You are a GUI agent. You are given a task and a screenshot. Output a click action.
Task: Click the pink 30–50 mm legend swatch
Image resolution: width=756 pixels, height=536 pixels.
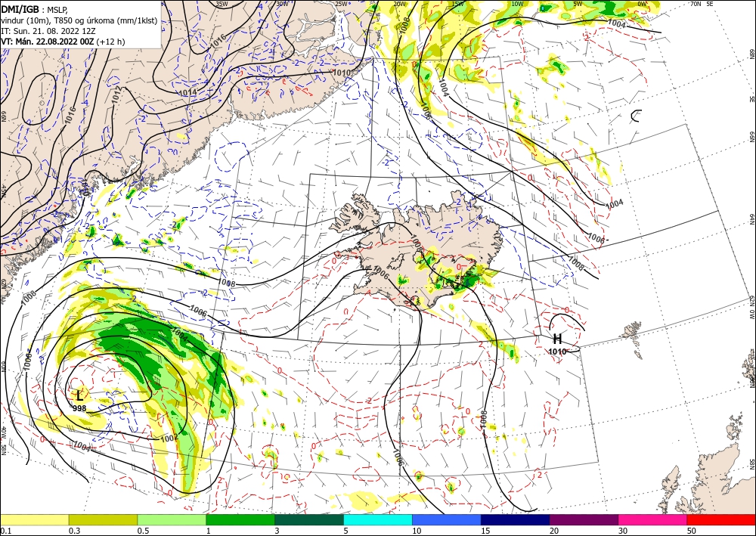(x=653, y=519)
